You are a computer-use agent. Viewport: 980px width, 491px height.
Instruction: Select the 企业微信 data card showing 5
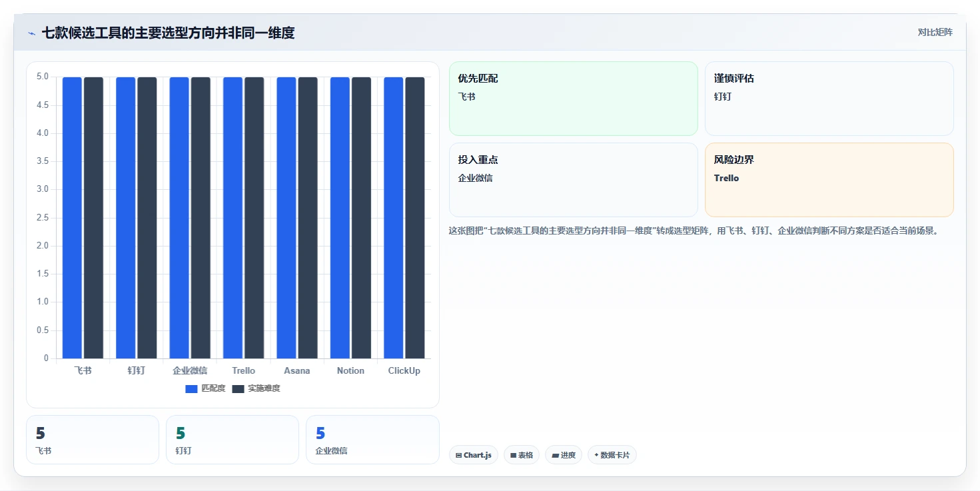(x=372, y=440)
